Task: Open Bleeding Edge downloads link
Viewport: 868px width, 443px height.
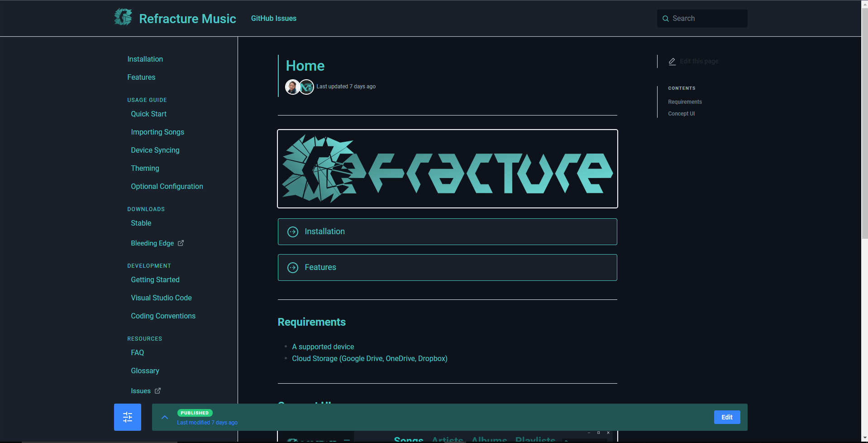Action: click(x=153, y=243)
